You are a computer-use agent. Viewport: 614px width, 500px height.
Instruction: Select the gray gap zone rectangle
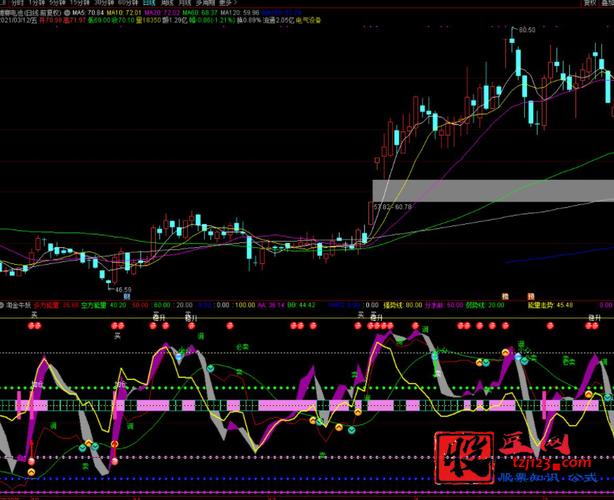point(492,190)
